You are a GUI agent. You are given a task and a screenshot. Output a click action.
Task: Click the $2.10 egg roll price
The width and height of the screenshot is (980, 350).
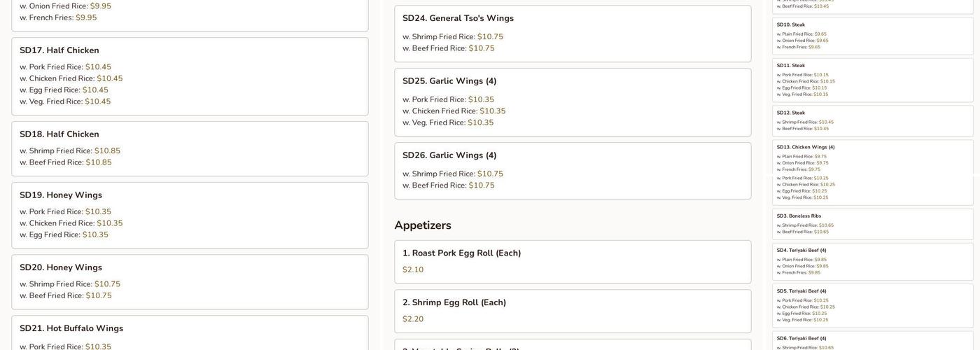(413, 270)
